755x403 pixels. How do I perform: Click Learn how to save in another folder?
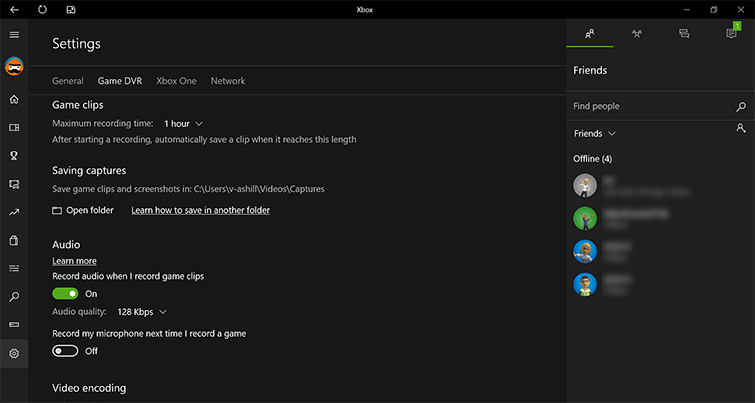[200, 210]
